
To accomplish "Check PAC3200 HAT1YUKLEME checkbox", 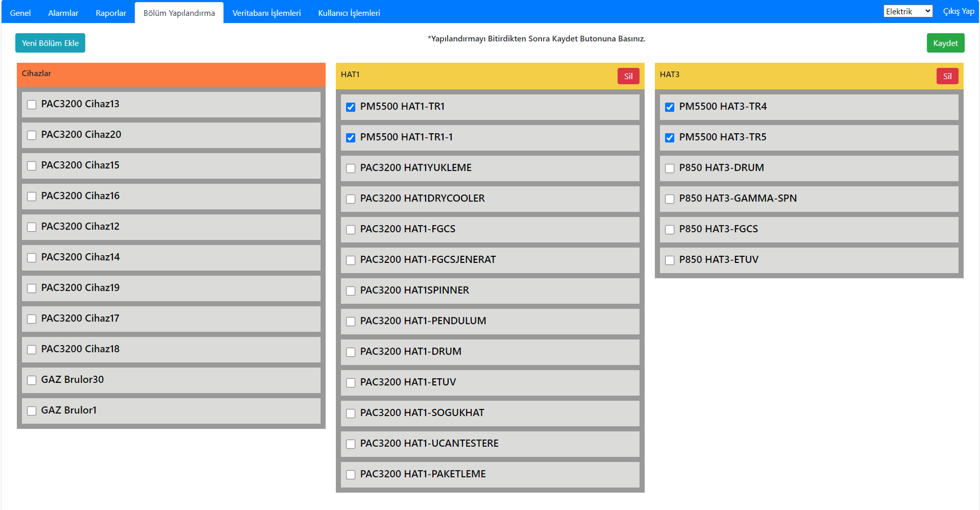I will 351,169.
